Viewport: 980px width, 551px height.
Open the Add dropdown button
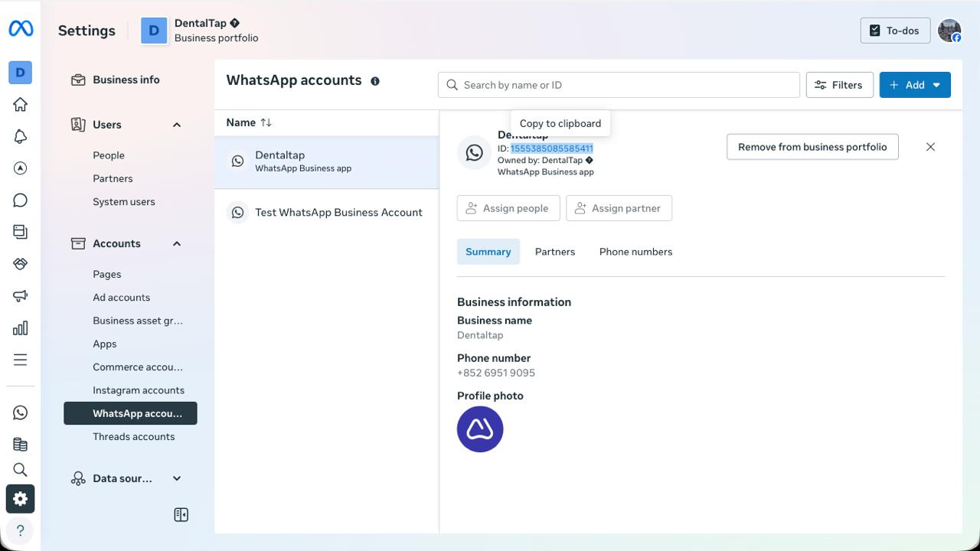point(915,85)
